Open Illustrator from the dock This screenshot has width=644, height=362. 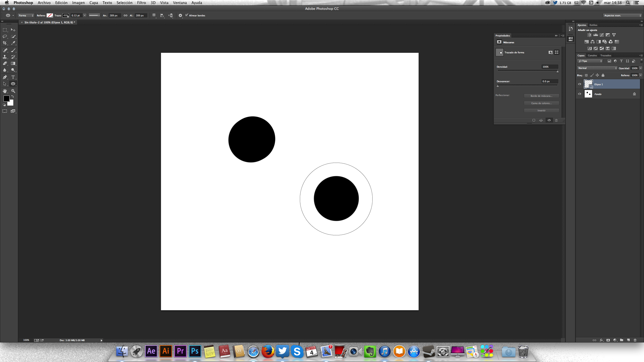click(x=166, y=351)
